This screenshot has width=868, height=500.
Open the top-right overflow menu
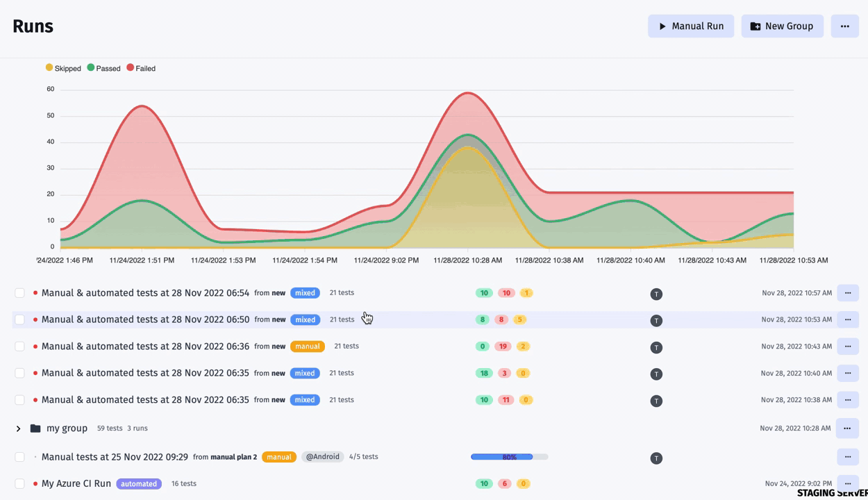(845, 26)
